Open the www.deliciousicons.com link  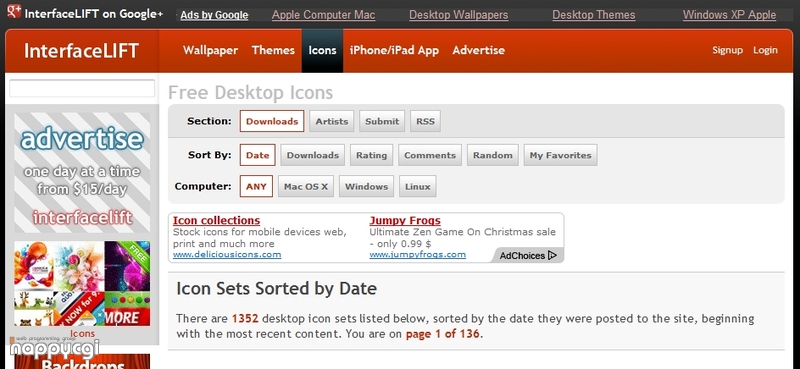click(x=227, y=254)
